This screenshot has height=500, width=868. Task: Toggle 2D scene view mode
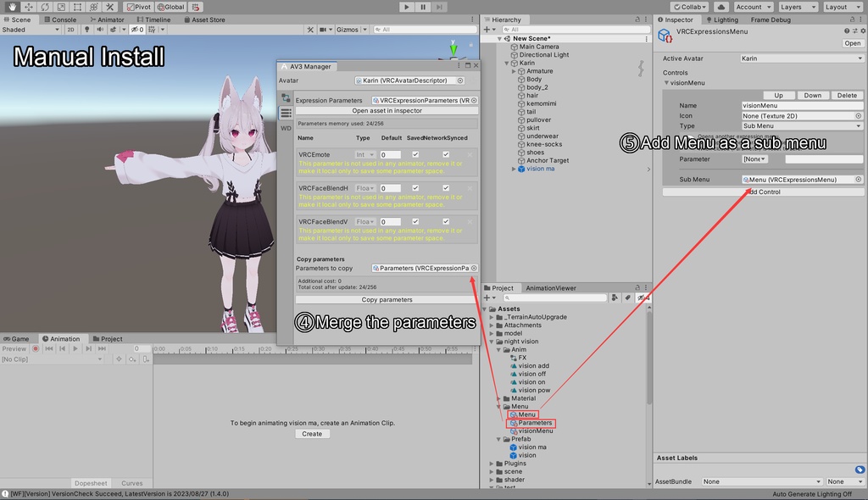tap(70, 30)
